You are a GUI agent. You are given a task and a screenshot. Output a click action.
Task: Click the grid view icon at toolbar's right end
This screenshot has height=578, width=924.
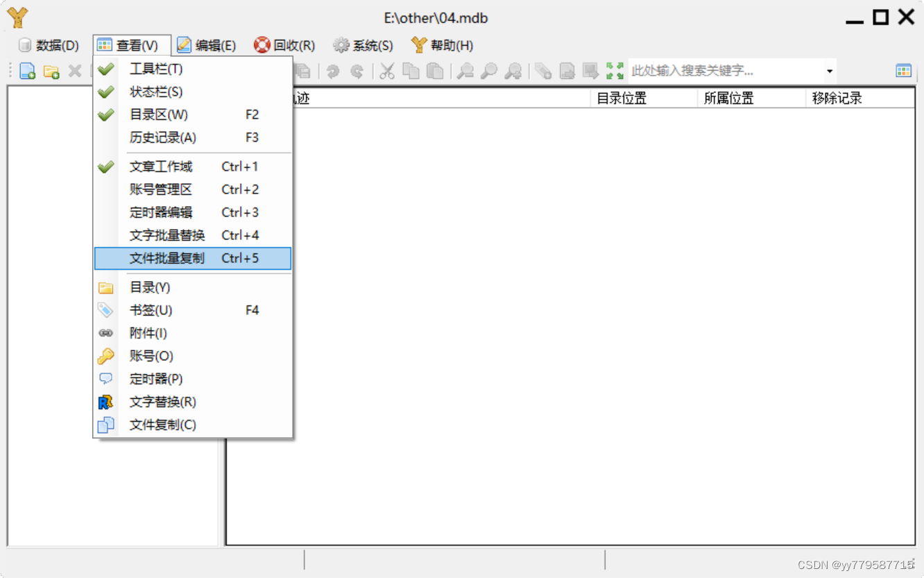[x=903, y=71]
